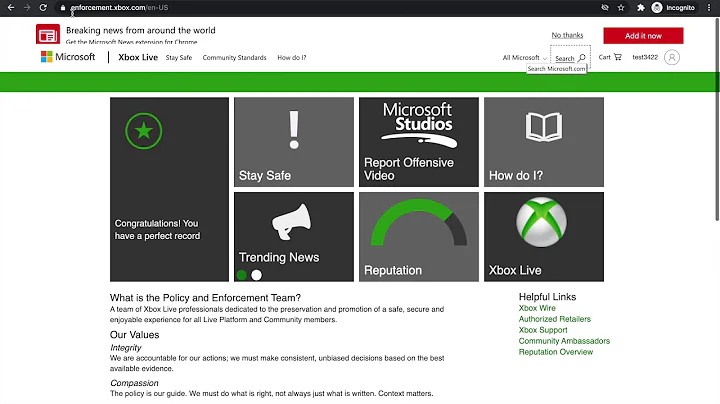Reload the page in the browser

click(43, 7)
